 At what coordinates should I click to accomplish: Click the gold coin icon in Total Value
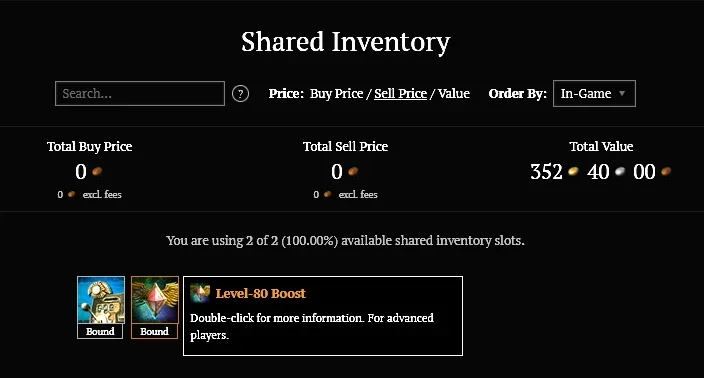click(573, 171)
